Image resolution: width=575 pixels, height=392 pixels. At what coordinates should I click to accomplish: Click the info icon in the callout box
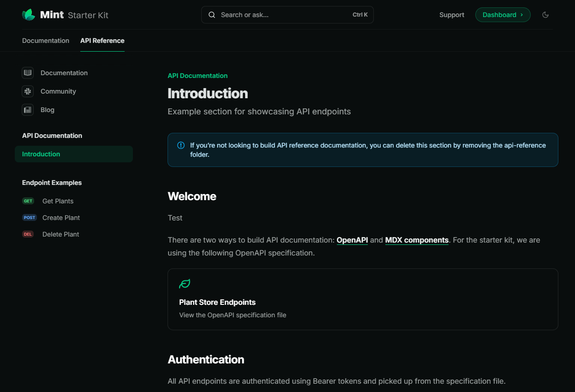180,145
